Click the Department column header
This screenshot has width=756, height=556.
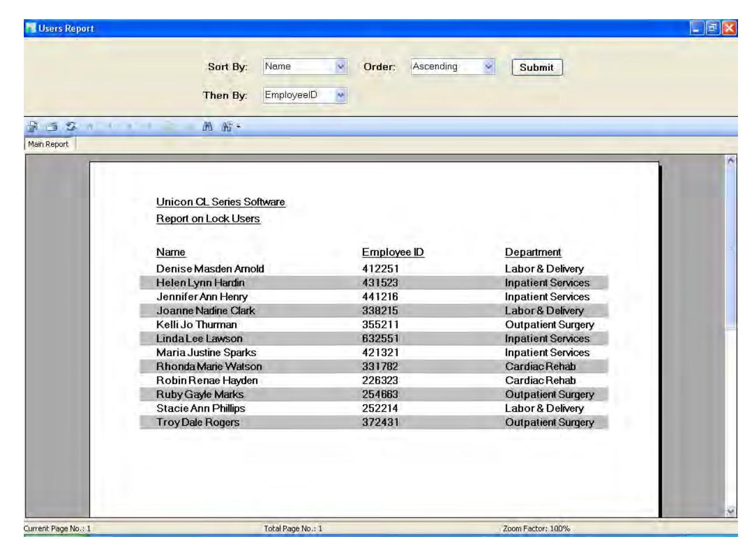(x=533, y=252)
